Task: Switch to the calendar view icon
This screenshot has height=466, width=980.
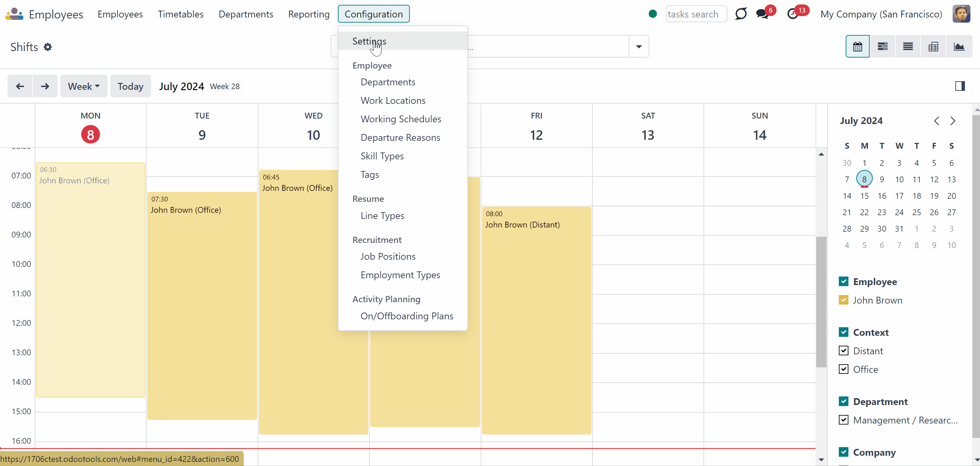Action: [857, 46]
